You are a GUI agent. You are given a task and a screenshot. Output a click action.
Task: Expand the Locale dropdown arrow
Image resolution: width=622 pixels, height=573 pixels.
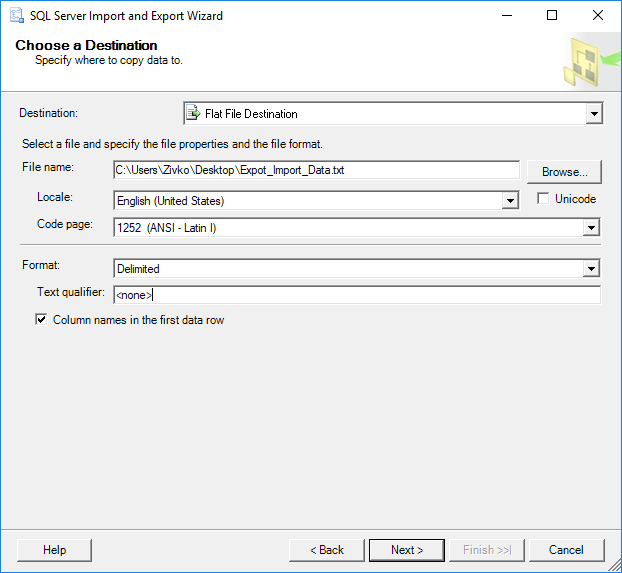pyautogui.click(x=510, y=201)
